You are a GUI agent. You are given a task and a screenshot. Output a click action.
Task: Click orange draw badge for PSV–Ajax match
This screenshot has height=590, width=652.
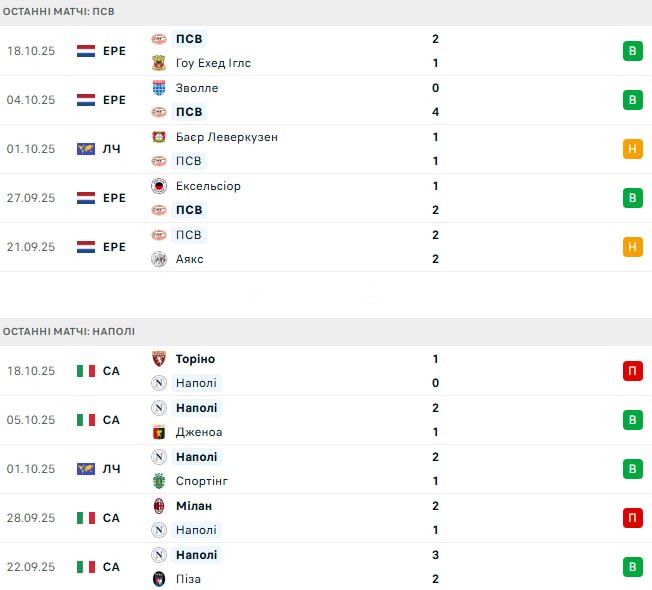(x=631, y=247)
